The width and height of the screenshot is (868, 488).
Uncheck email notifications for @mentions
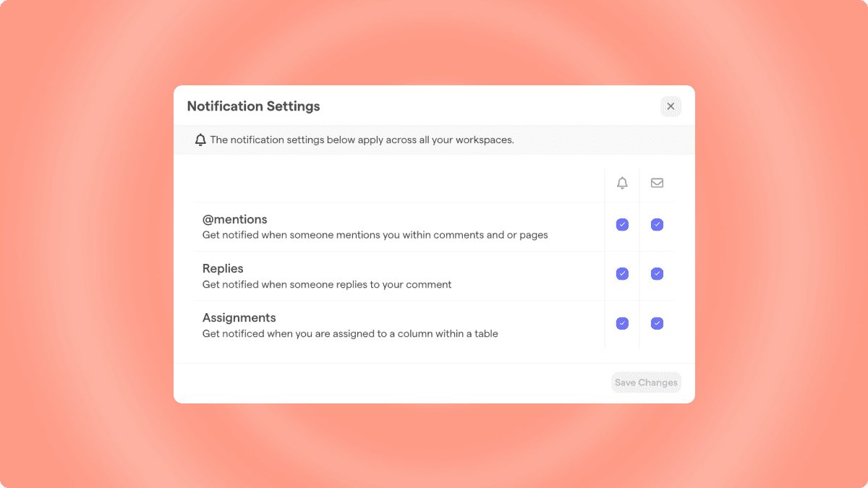coord(657,225)
